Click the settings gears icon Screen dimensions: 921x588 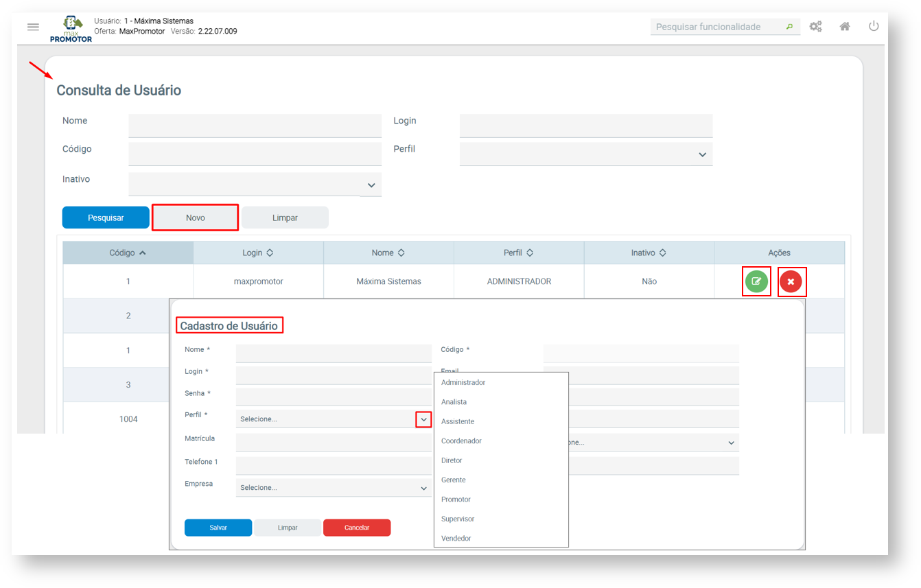pyautogui.click(x=815, y=27)
